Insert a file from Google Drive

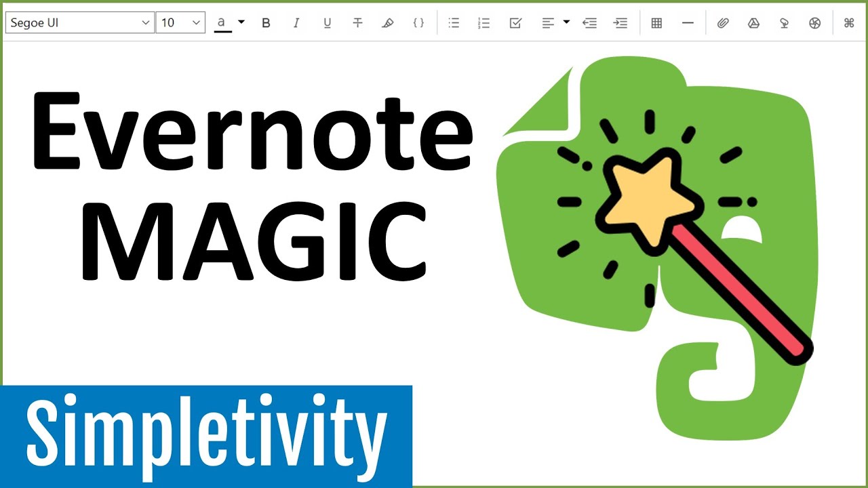pyautogui.click(x=753, y=23)
